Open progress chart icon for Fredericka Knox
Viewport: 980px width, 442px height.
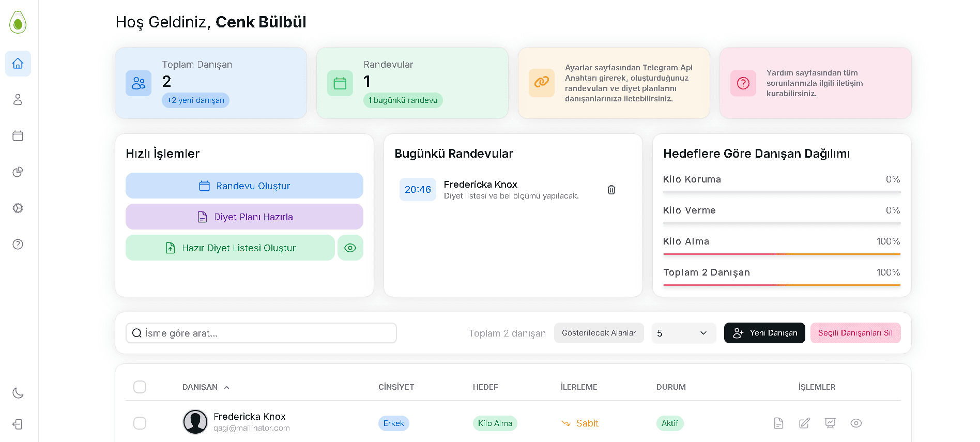coord(830,423)
